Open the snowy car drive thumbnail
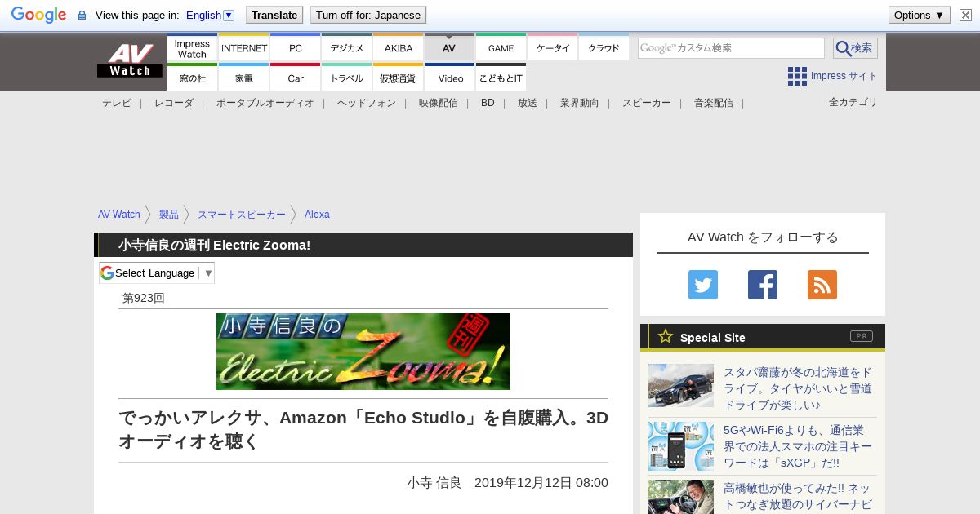This screenshot has width=980, height=514. [681, 385]
